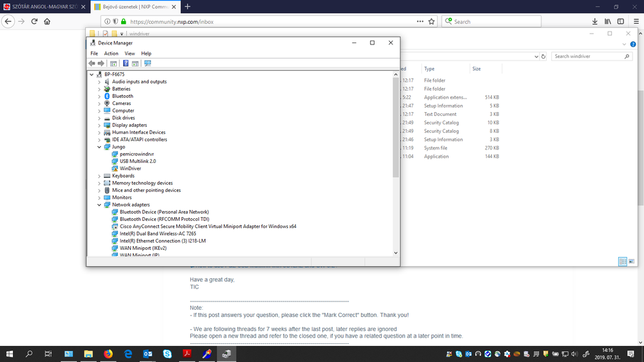Collapse the Network adapters category

click(x=99, y=205)
